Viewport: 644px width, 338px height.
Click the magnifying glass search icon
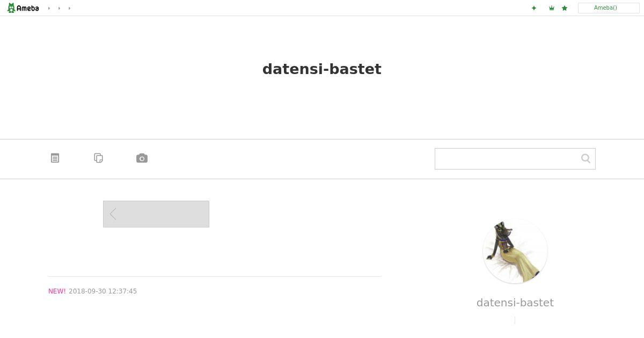(x=586, y=158)
